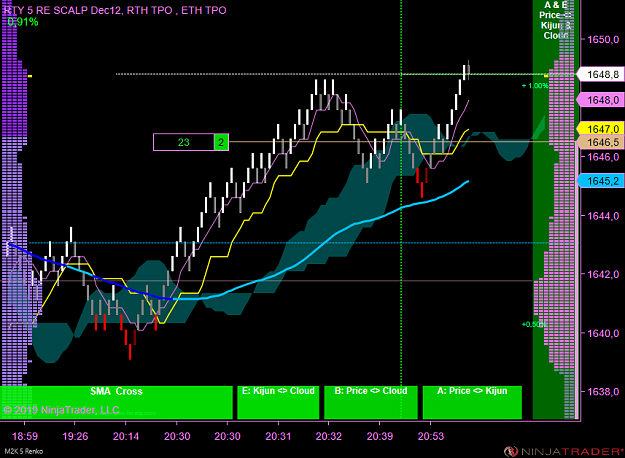Viewport: 625px width, 458px height.
Task: Click the 20:31 time axis label
Action: pyautogui.click(x=278, y=436)
